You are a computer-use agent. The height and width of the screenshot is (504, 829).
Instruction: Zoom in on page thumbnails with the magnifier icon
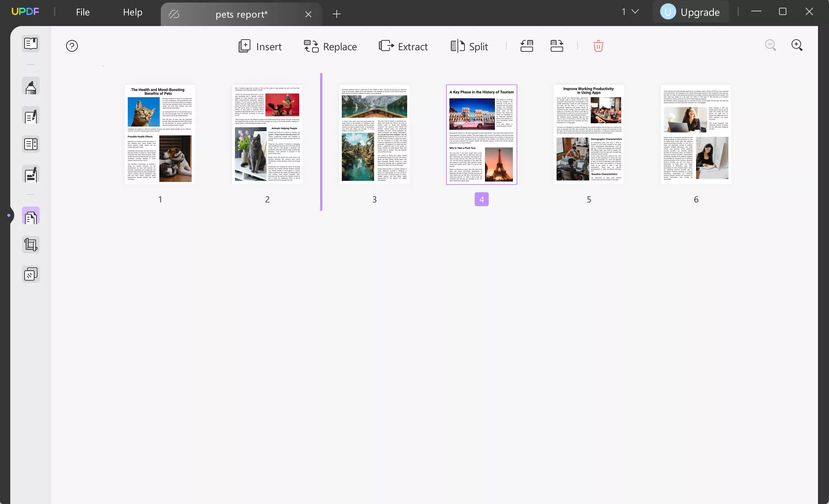797,45
